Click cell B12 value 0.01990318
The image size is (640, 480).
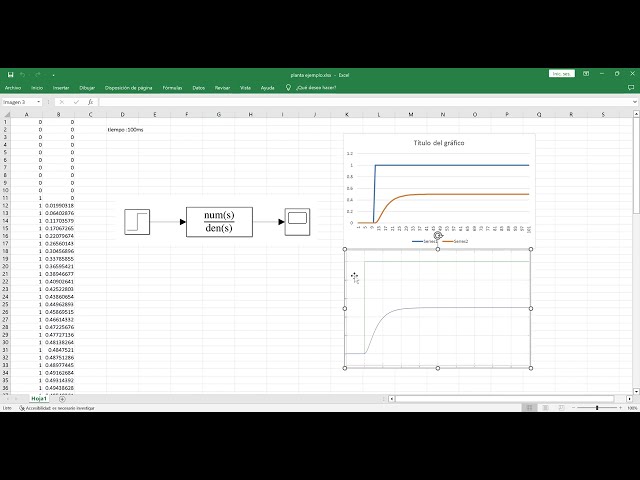59,206
